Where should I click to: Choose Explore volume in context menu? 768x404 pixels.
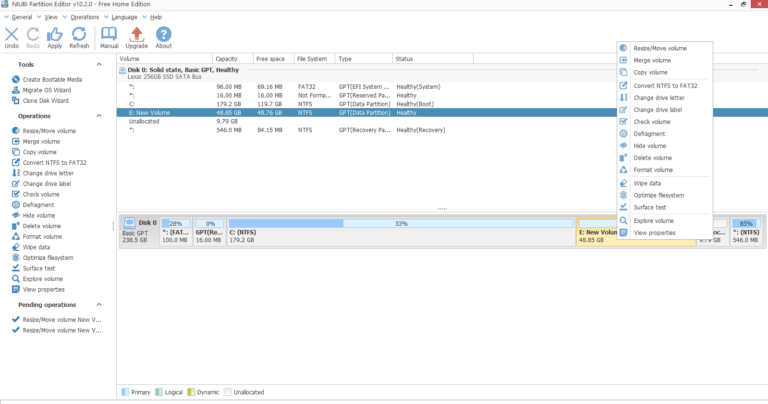pos(664,221)
